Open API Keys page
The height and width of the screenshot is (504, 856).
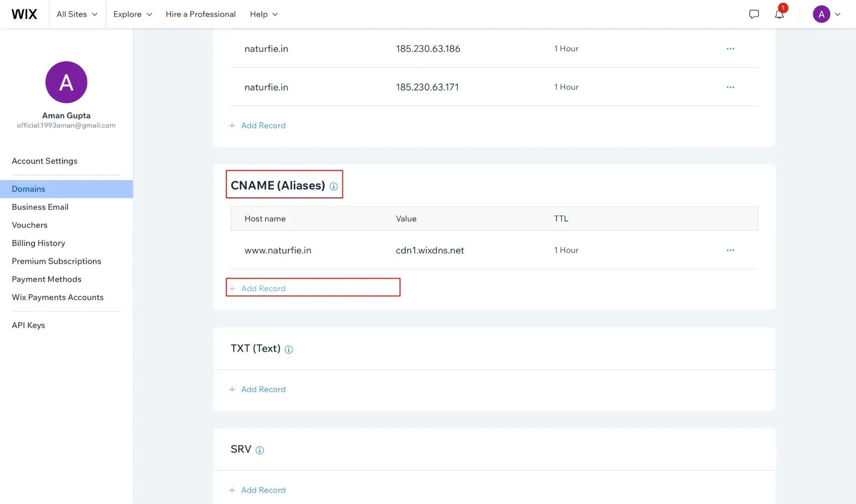28,325
